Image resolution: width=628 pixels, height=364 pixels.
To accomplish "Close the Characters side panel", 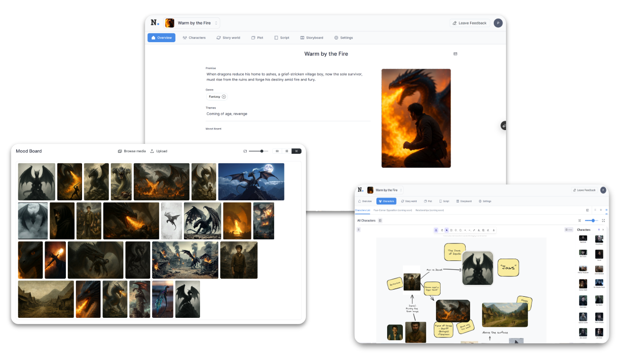I will (603, 230).
